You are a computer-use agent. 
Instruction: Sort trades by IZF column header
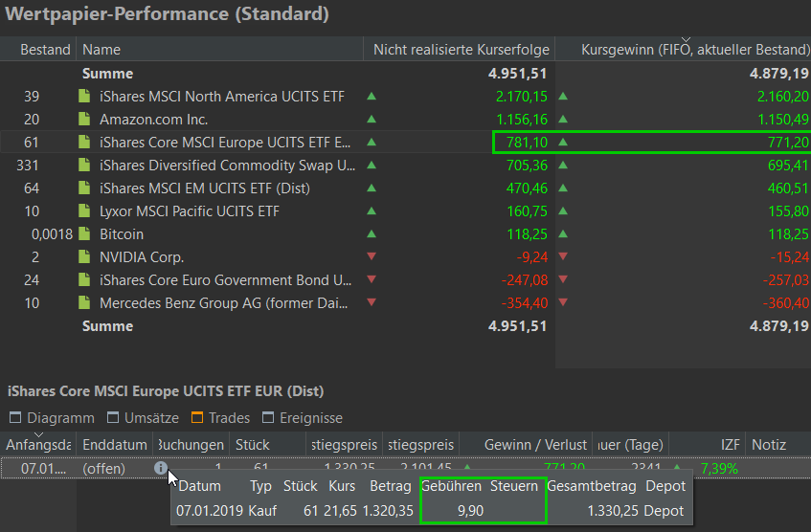coord(707,445)
